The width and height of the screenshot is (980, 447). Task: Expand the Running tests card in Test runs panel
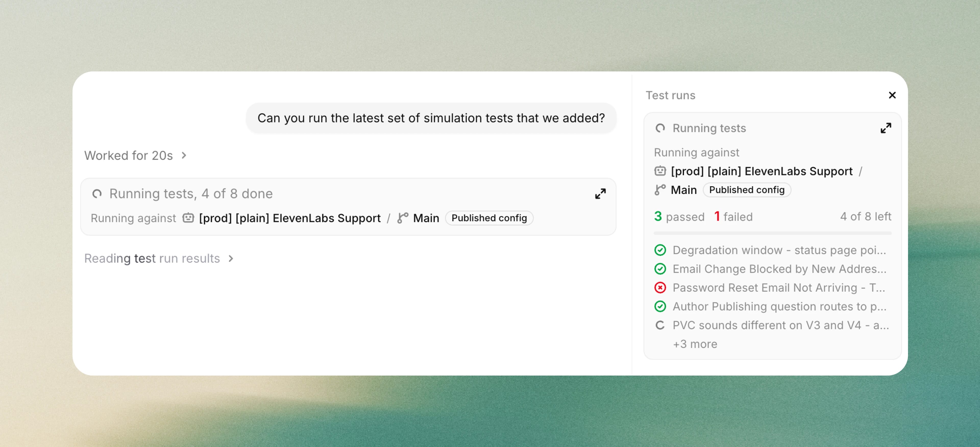[x=886, y=128]
